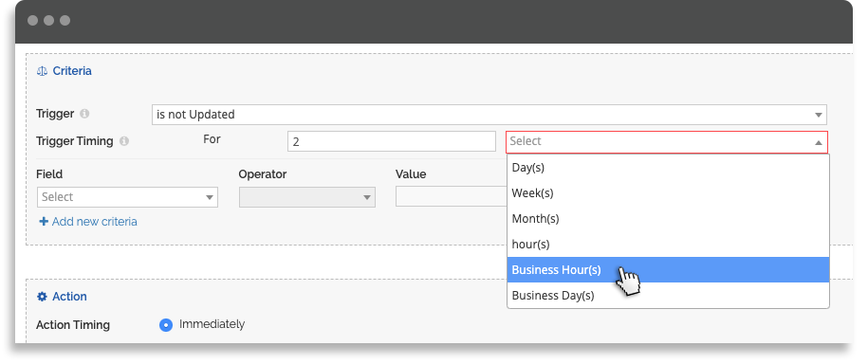Open the Trigger dropdown showing is not Updated
Screen dimensions: 868x364
[489, 115]
